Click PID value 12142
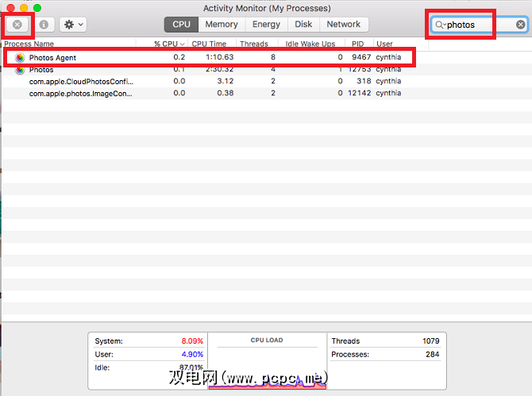This screenshot has width=532, height=396. [360, 93]
